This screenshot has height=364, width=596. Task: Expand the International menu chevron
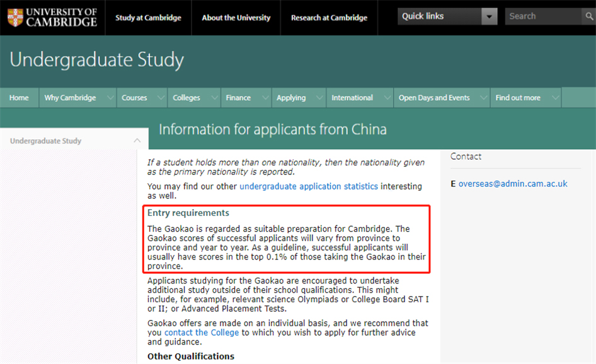(x=387, y=98)
